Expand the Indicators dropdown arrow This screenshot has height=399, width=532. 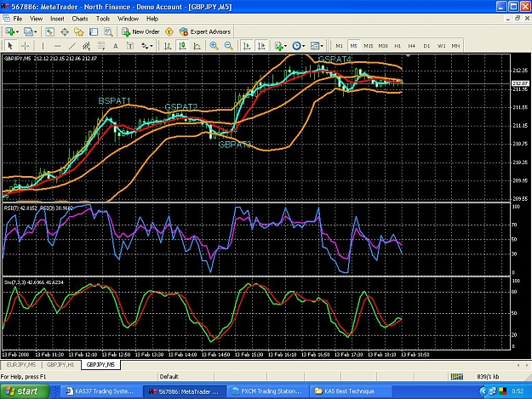click(x=285, y=46)
